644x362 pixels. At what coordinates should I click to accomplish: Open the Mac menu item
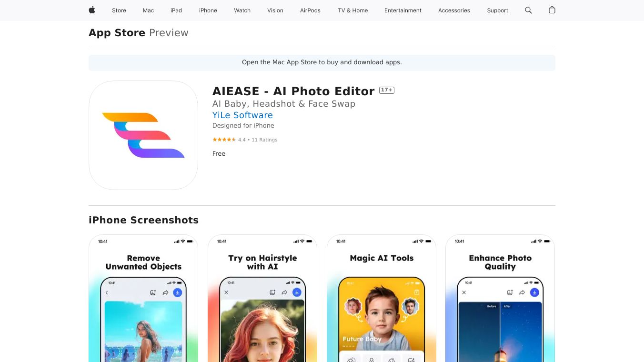(x=149, y=10)
